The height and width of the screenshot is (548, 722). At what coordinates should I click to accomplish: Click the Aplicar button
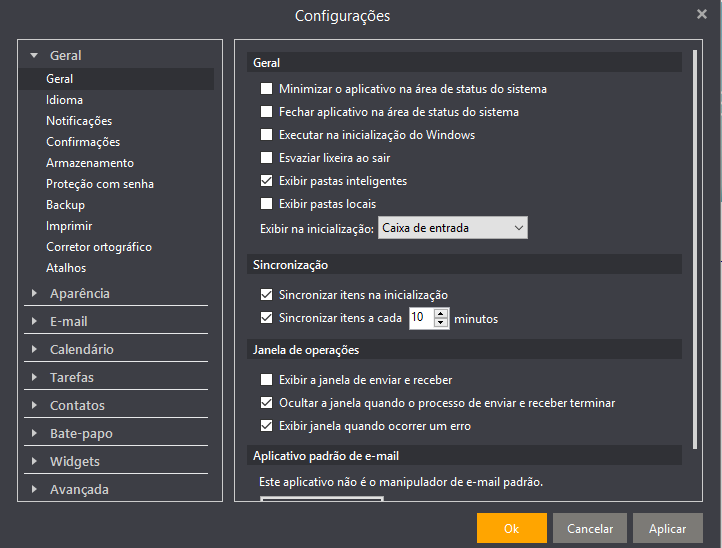(x=668, y=528)
